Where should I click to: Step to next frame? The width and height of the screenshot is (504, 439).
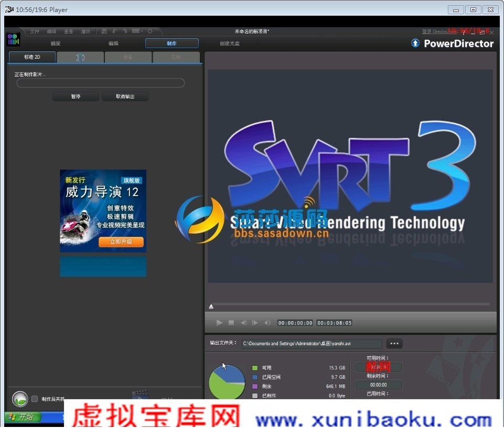[255, 323]
